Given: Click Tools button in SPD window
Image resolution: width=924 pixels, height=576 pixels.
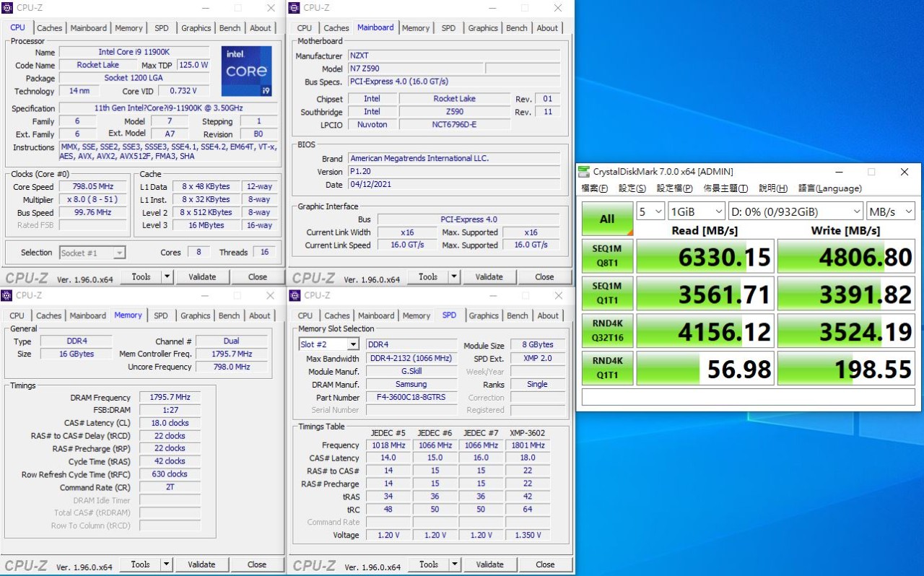Looking at the screenshot, I should coord(429,564).
